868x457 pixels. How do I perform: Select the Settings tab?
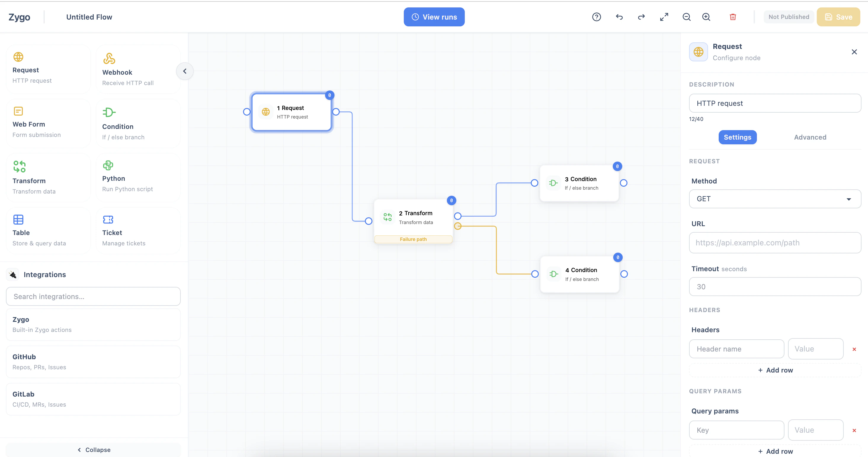(x=737, y=137)
